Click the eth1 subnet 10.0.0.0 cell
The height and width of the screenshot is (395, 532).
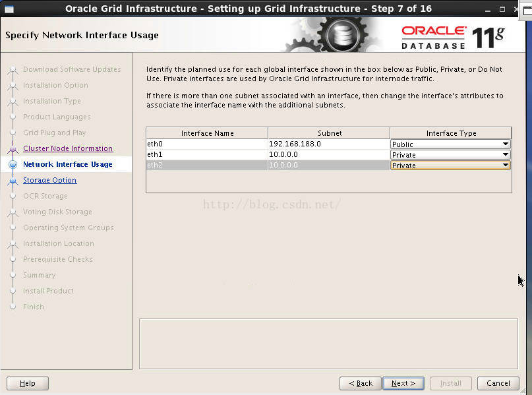(x=329, y=154)
